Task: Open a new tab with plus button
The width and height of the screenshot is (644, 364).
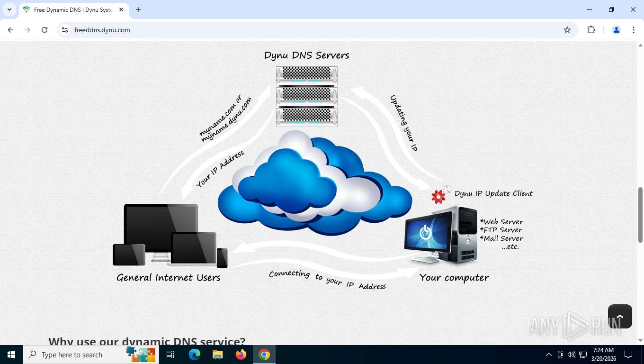Action: tap(138, 9)
